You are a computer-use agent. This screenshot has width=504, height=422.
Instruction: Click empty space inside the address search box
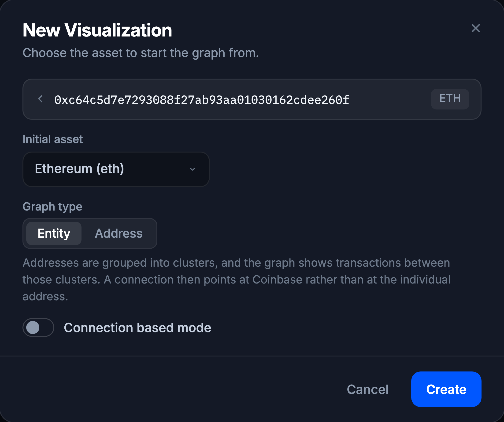coord(389,99)
